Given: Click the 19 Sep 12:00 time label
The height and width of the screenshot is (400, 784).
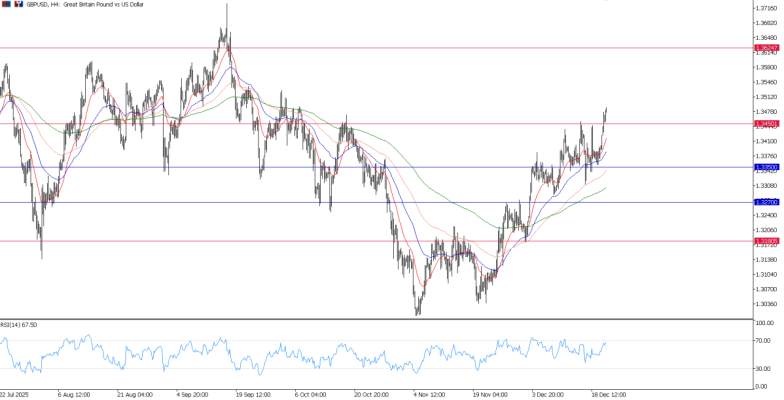Looking at the screenshot, I should coord(252,394).
